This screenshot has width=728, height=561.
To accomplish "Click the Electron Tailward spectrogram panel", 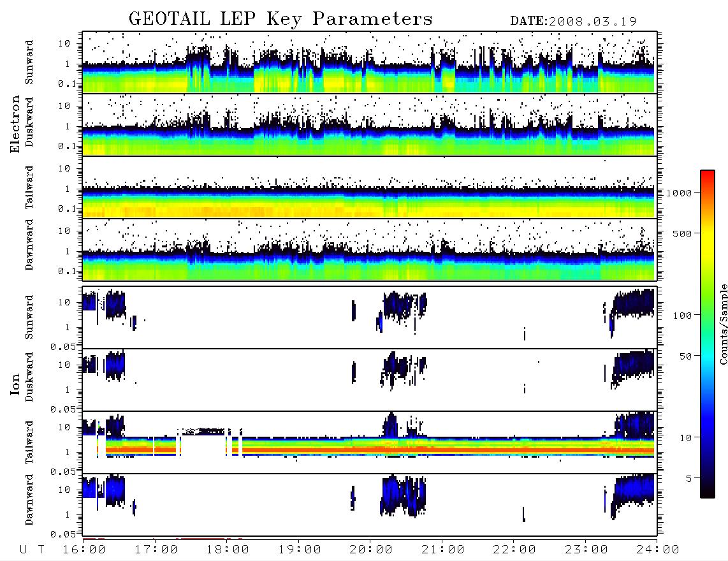I will click(x=370, y=187).
